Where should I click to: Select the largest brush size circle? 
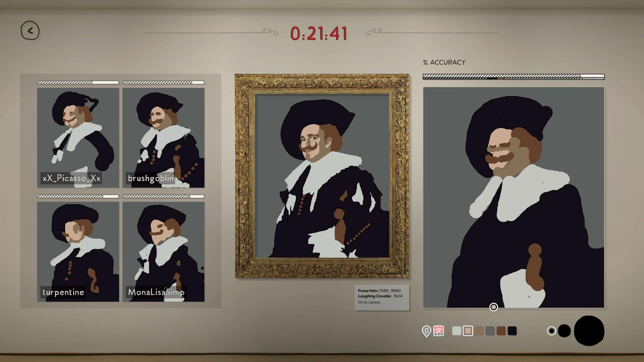pos(589,330)
